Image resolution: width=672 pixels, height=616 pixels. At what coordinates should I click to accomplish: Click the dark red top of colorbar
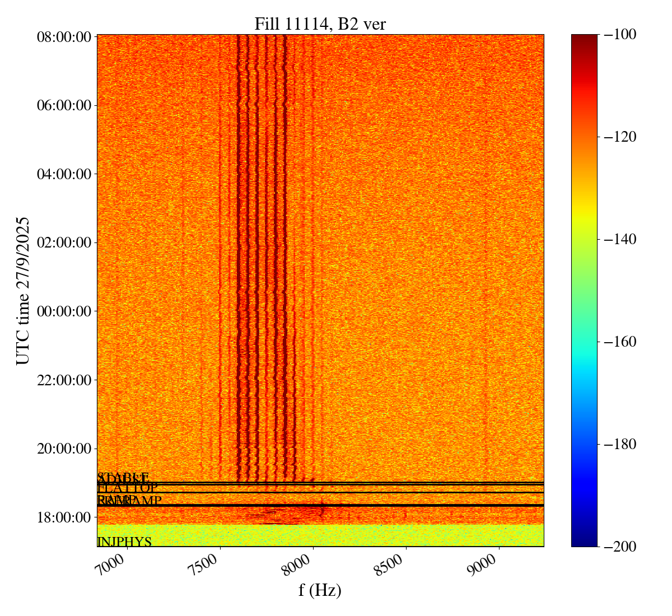point(584,38)
